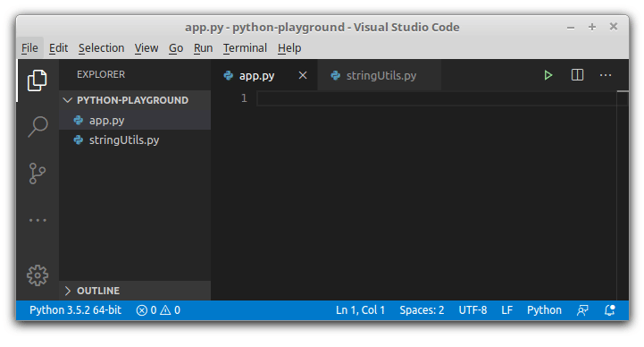Minimize the Visual Studio Code window
The height and width of the screenshot is (347, 644).
pyautogui.click(x=571, y=28)
